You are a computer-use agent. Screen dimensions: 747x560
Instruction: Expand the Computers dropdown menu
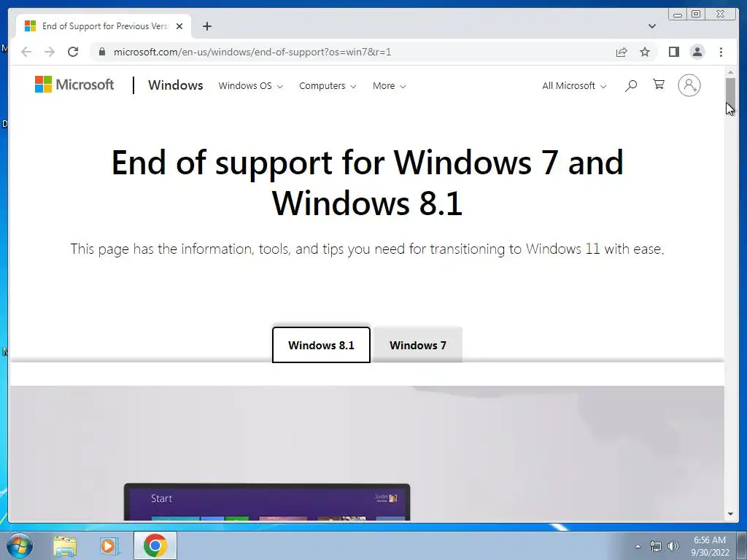[328, 86]
